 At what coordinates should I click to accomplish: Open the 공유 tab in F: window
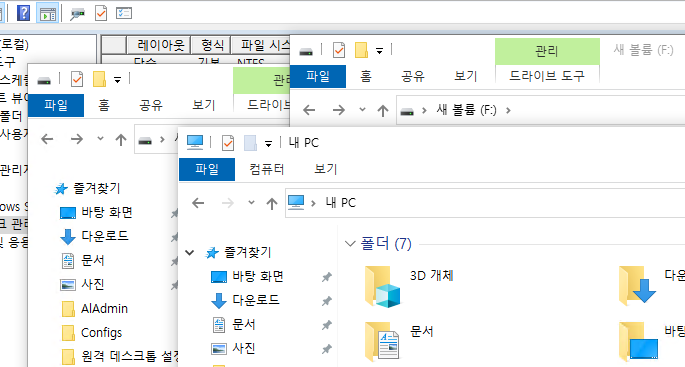[413, 76]
